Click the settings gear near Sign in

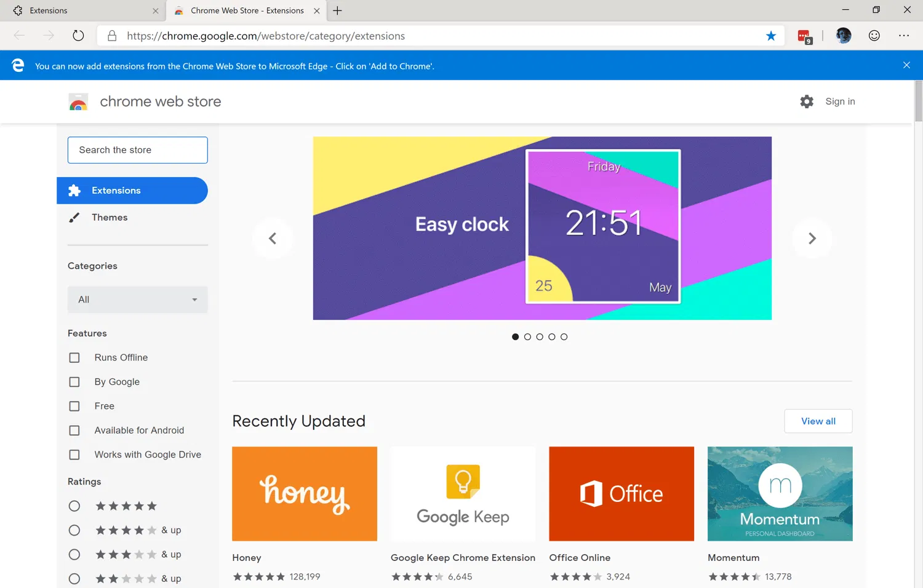click(x=806, y=101)
